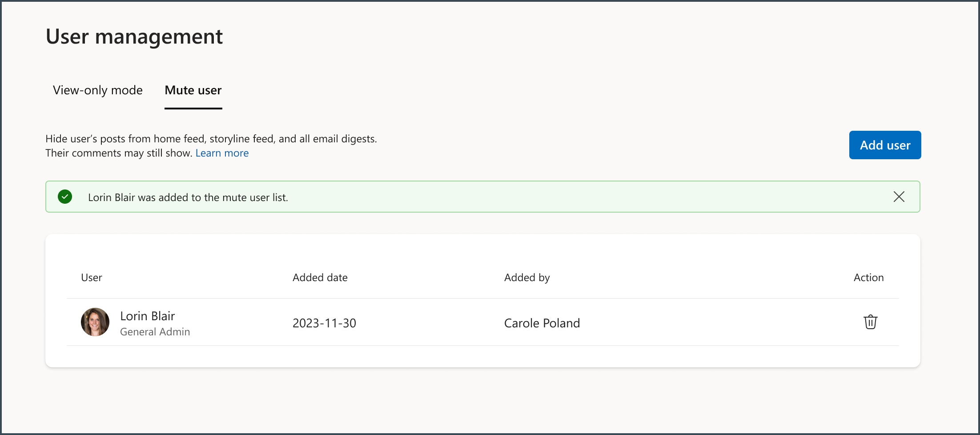Click Lorin Blair's name in the table
Viewport: 980px width, 435px height.
click(148, 315)
